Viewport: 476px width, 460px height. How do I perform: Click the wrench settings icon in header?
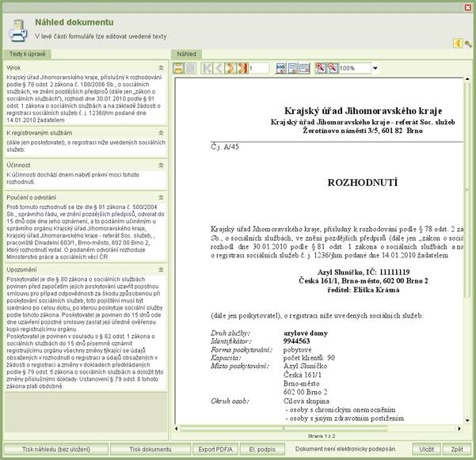[468, 44]
